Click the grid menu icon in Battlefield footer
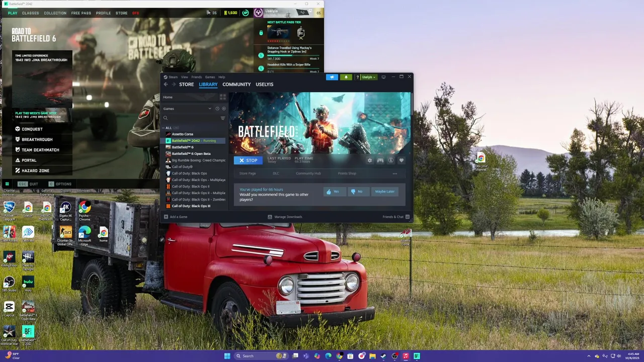This screenshot has height=362, width=644. (x=7, y=184)
